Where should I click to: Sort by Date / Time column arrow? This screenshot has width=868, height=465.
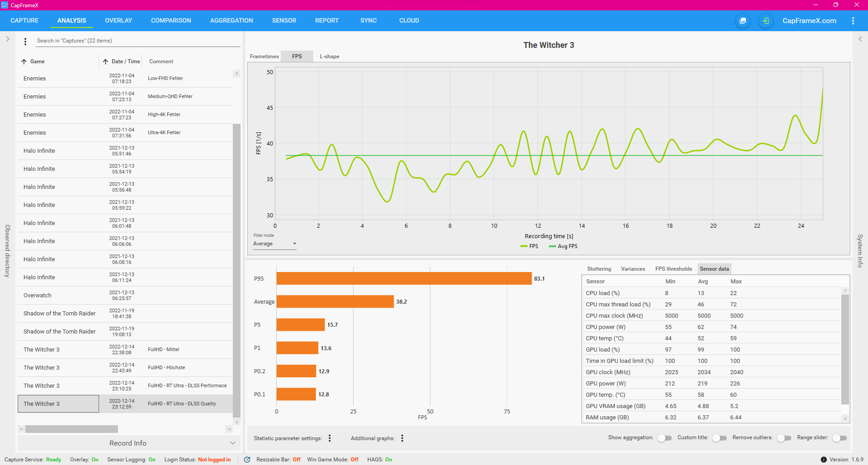pos(105,61)
